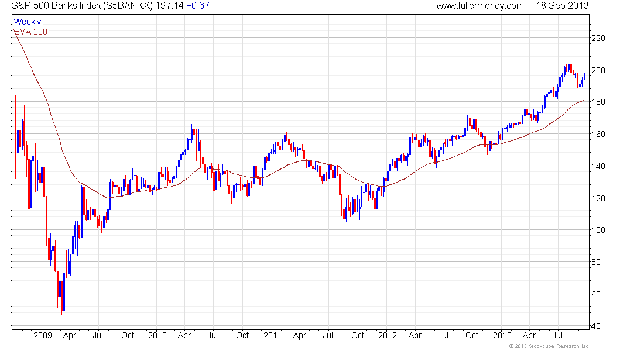The width and height of the screenshot is (644, 351).
Task: Click the 220 price axis label
Action: (598, 38)
